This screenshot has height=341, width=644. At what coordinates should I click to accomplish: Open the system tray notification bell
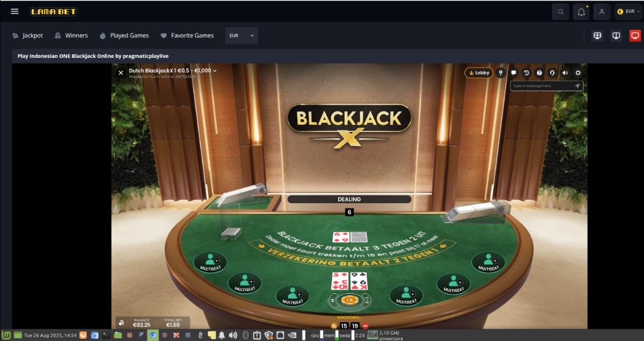[x=222, y=335]
